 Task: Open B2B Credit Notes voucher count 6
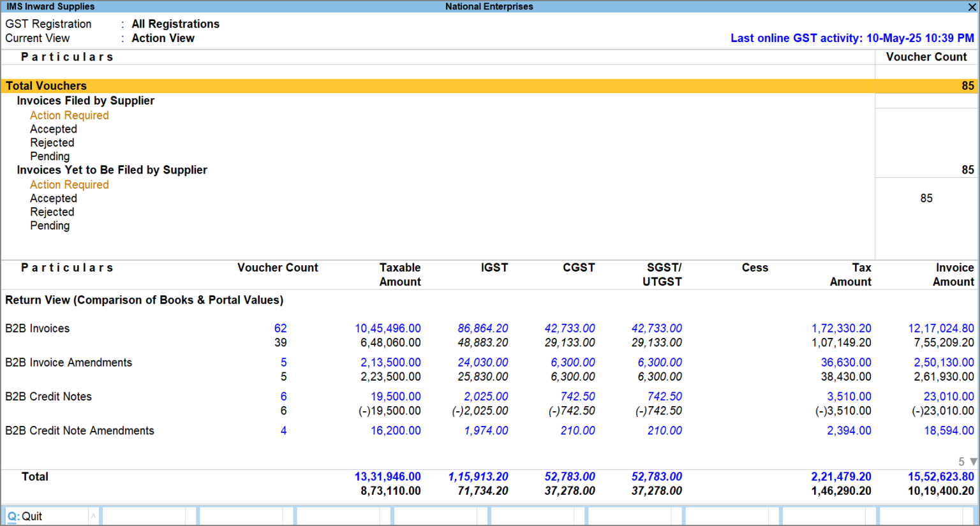283,396
